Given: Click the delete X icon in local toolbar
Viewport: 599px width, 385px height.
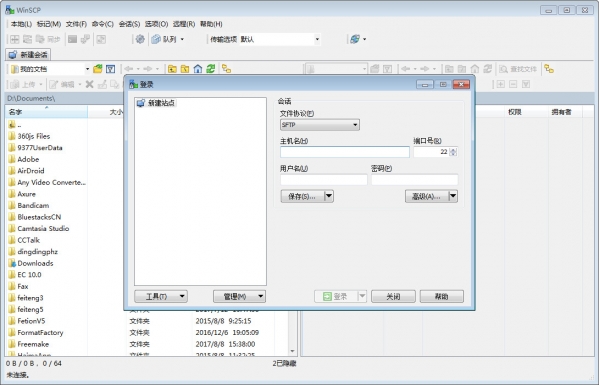Looking at the screenshot, I should pos(89,84).
